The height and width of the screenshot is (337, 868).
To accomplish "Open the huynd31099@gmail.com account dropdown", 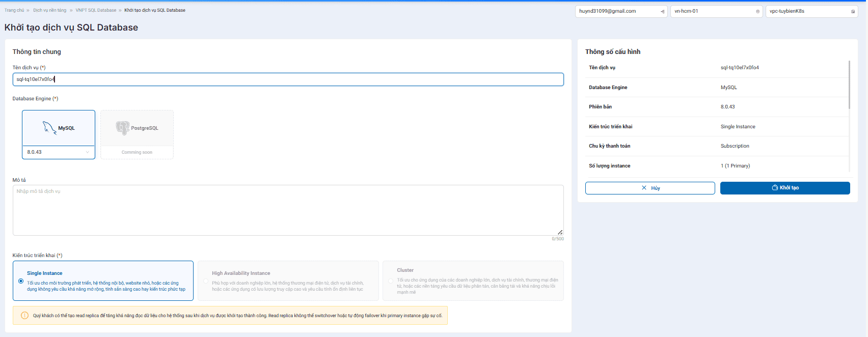I will pos(621,11).
